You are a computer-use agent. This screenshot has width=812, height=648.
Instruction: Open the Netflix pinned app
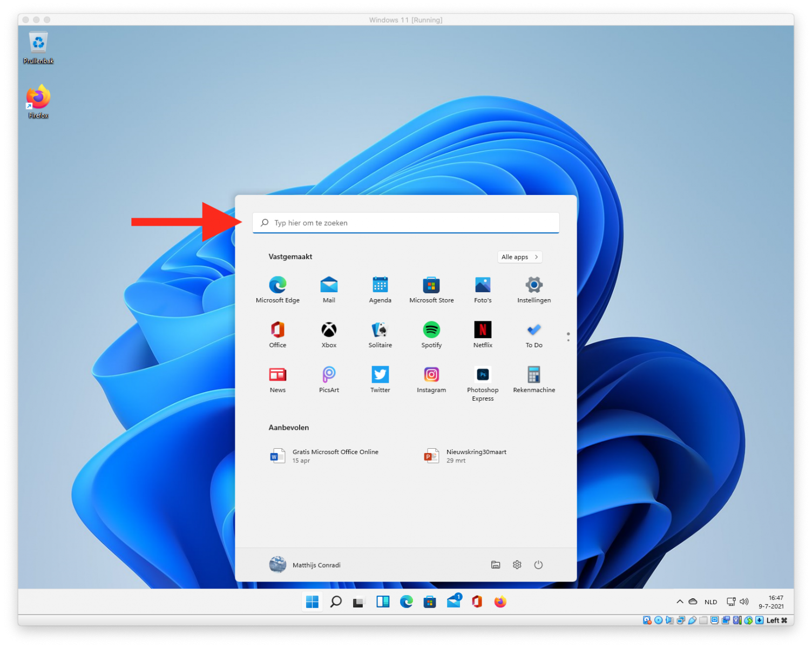(483, 330)
